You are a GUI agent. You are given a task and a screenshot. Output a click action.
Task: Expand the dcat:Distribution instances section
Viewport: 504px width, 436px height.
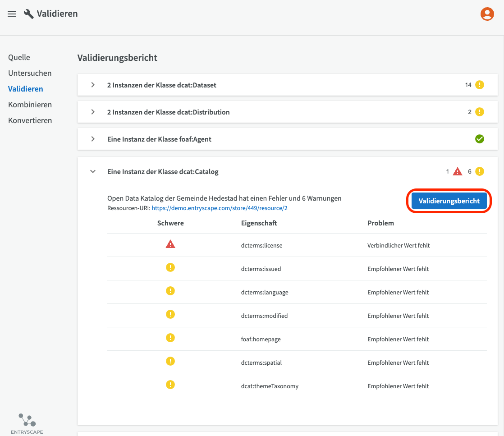coord(93,112)
